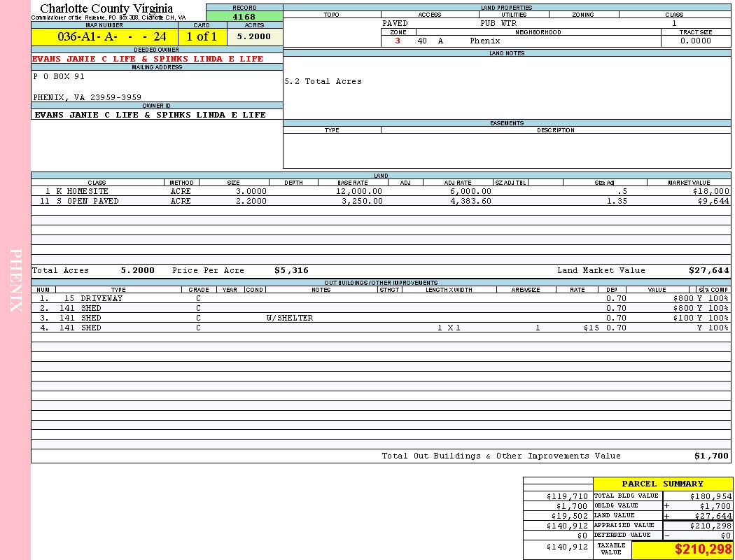The width and height of the screenshot is (735, 560).
Task: Click the PAVED access value
Action: [x=395, y=23]
